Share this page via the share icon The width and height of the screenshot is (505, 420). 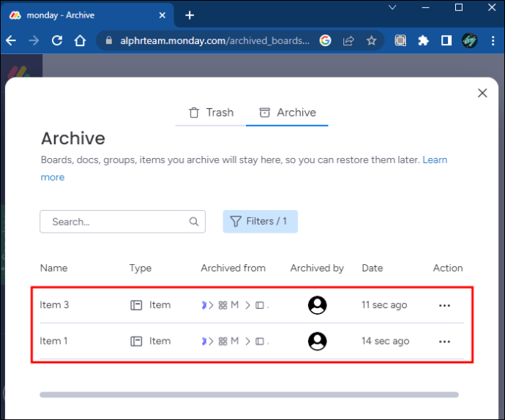[348, 40]
